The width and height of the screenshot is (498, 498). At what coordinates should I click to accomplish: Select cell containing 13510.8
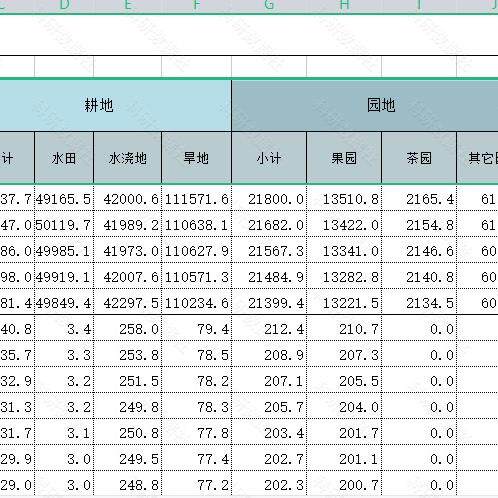344,198
